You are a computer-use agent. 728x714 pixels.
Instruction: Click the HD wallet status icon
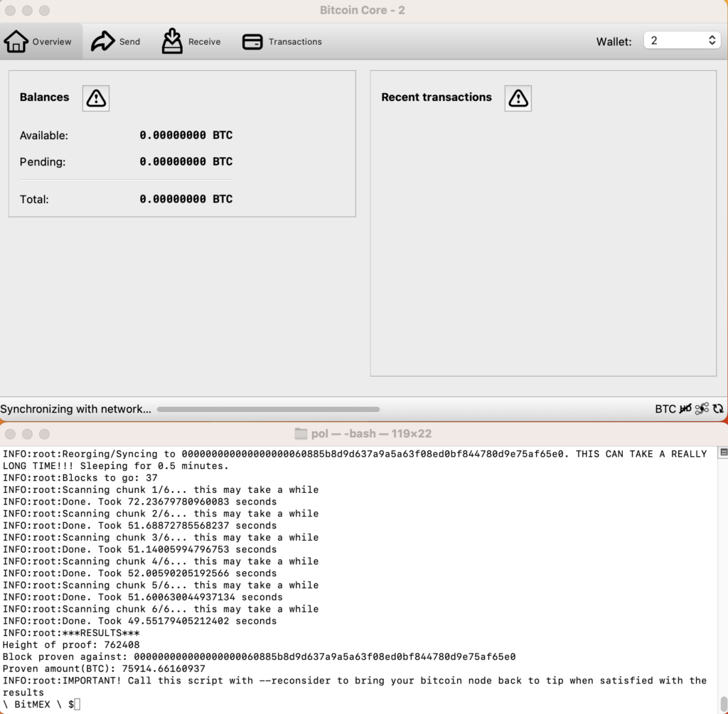pos(685,409)
